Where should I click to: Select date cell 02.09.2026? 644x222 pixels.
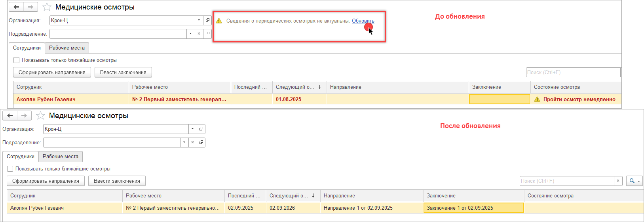point(293,208)
